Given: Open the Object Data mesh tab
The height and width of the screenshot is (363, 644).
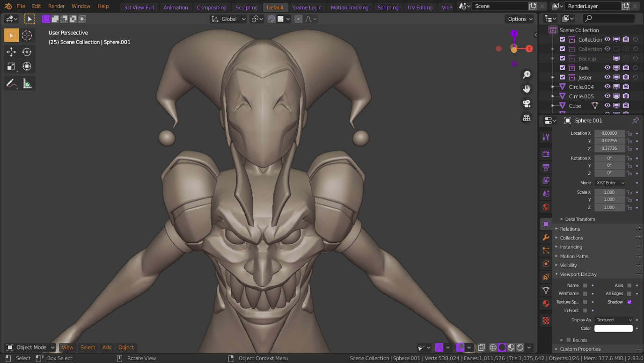Looking at the screenshot, I should (x=546, y=290).
